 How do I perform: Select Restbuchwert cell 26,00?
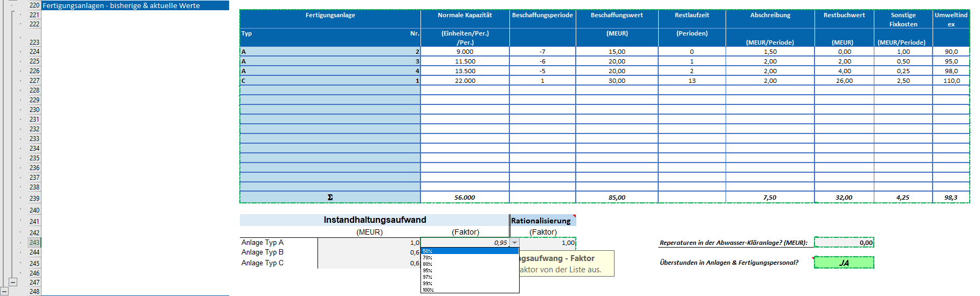(x=844, y=81)
